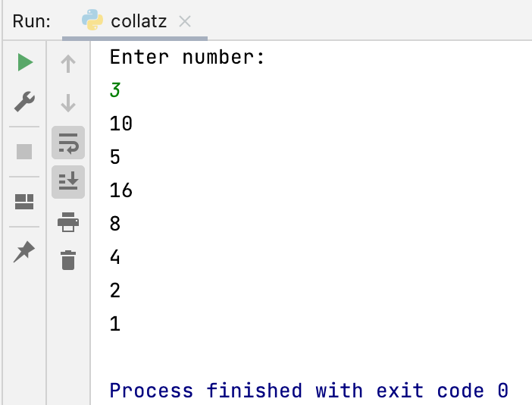Click the final output line showing 1
The image size is (532, 405).
[x=115, y=324]
